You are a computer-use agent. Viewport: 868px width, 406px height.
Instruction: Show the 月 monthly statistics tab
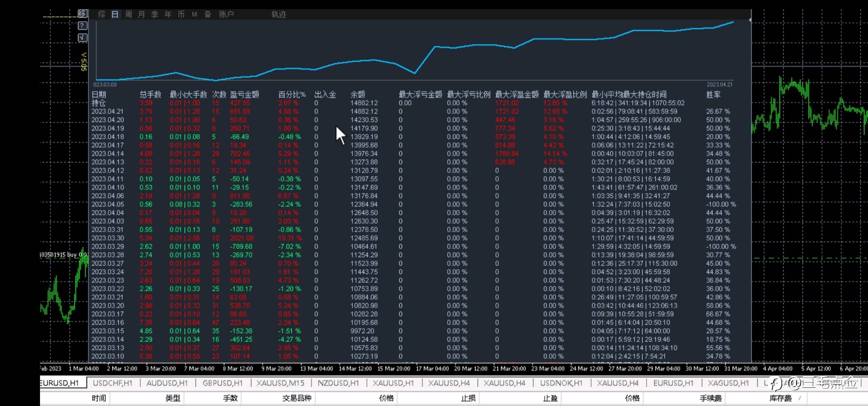(x=141, y=15)
